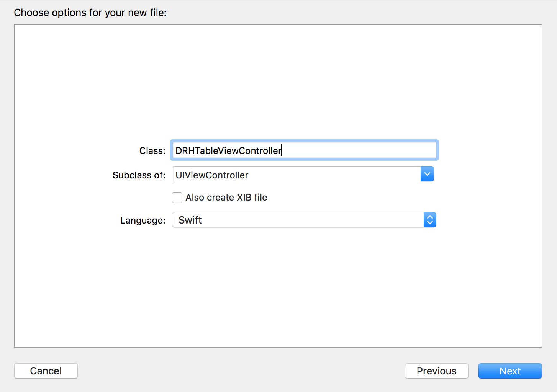The height and width of the screenshot is (392, 557).
Task: Click the "Subclass of:" label
Action: coord(139,175)
